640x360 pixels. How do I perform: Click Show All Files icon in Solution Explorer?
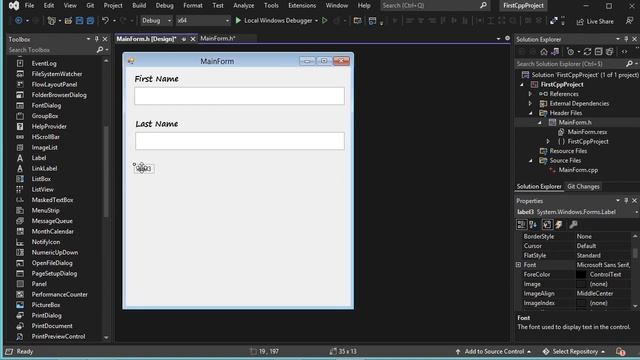[609, 52]
